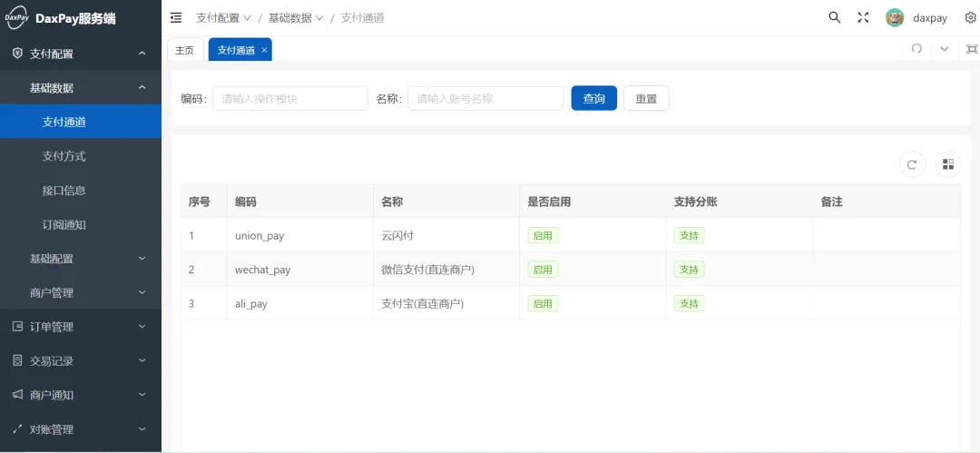Expand the 交易记录 menu
Image resolution: width=980 pixels, height=453 pixels.
[x=142, y=360]
